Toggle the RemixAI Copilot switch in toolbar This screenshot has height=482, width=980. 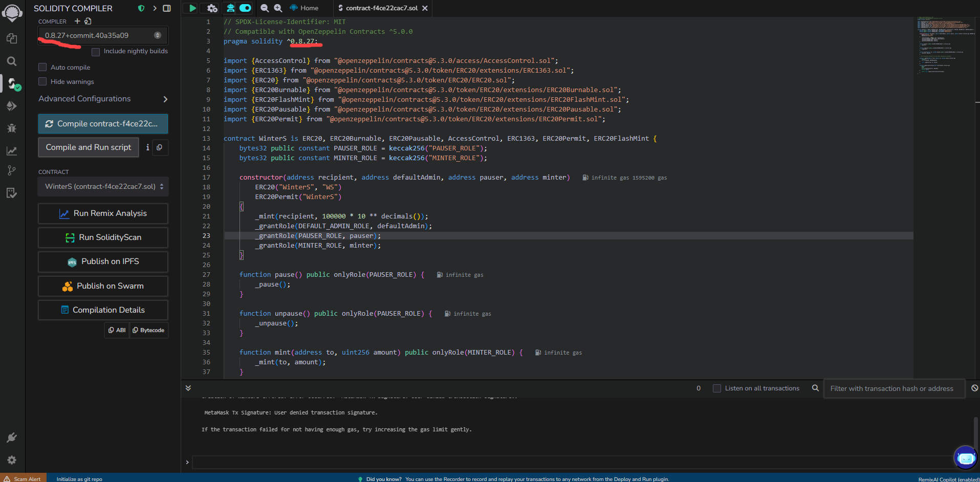pyautogui.click(x=246, y=8)
